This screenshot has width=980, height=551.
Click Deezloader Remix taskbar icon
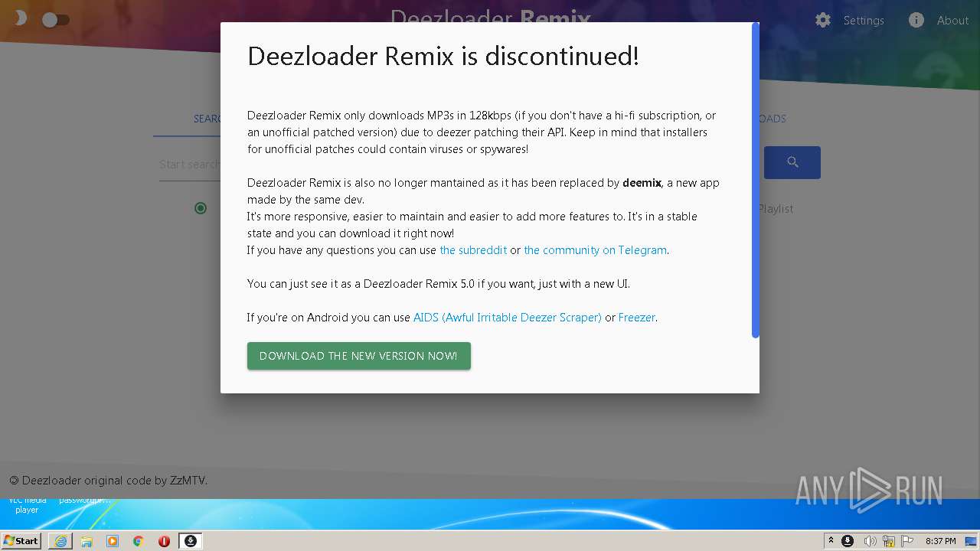(x=191, y=541)
